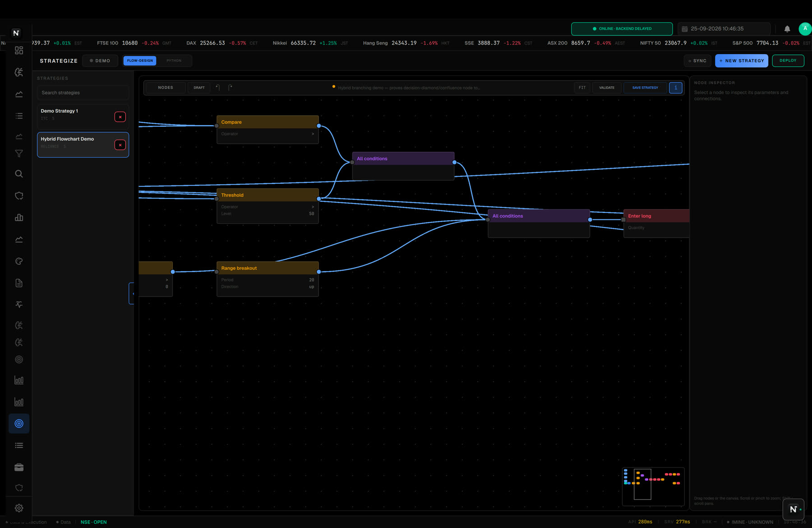Open the magnifier search icon in sidebar
Screen dimensions: 812x528
click(x=19, y=174)
